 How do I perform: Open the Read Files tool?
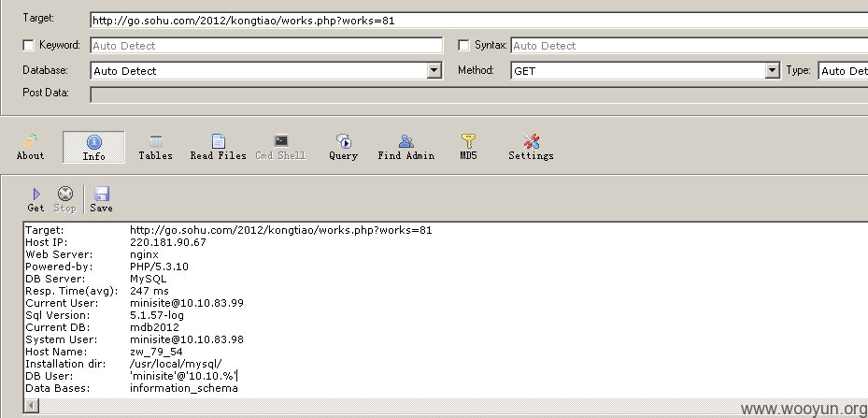(x=218, y=148)
